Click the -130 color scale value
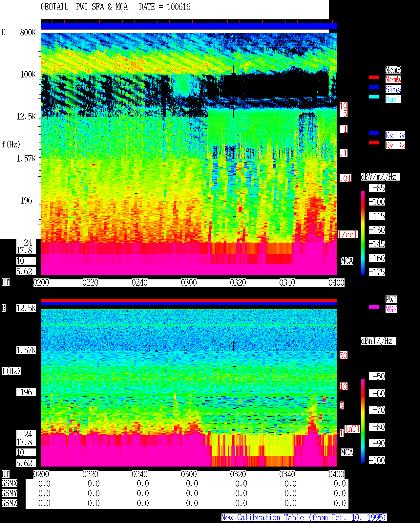 click(377, 230)
